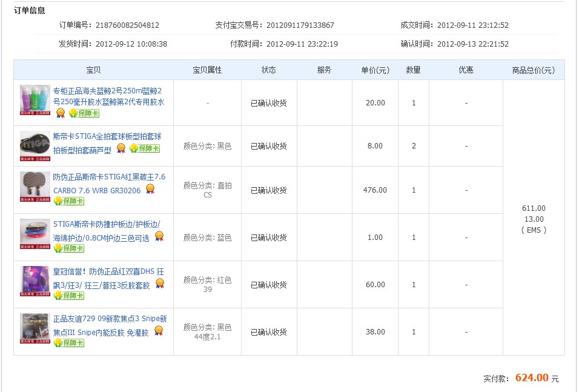
Task: Click medal icon after CARBO 7.6 WRB GR30206
Action: [150, 189]
